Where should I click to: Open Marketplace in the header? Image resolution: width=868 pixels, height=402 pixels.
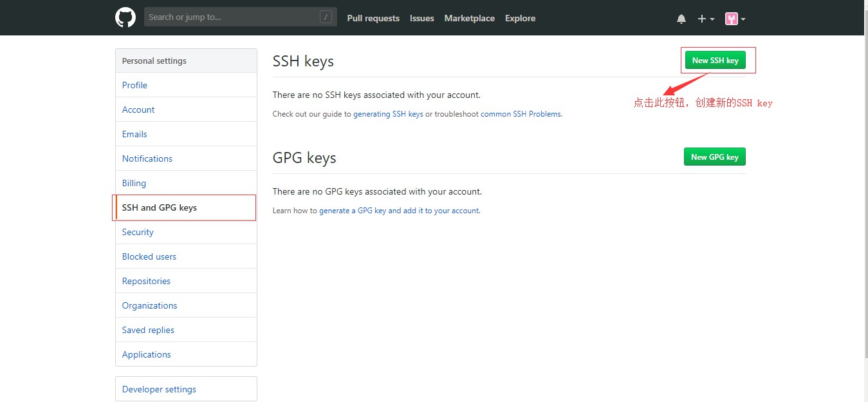click(x=469, y=18)
